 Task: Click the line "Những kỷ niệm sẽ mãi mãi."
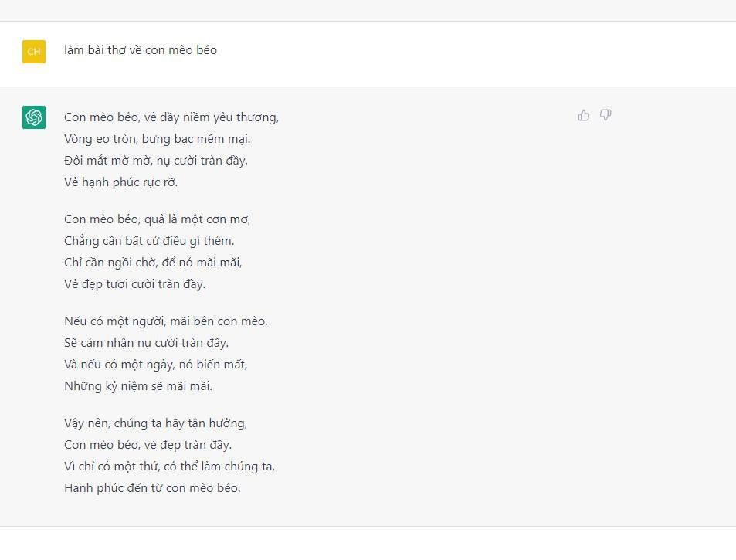pyautogui.click(x=138, y=386)
